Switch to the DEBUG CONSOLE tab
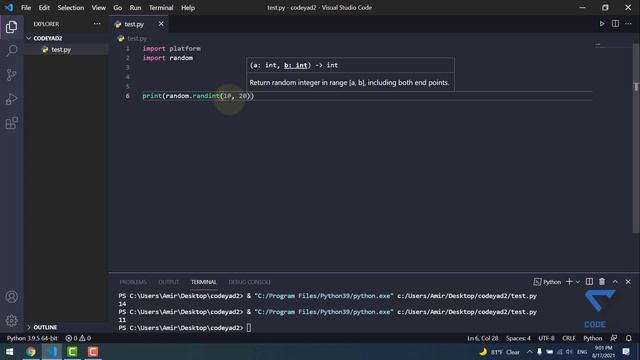This screenshot has width=640, height=360. (249, 282)
